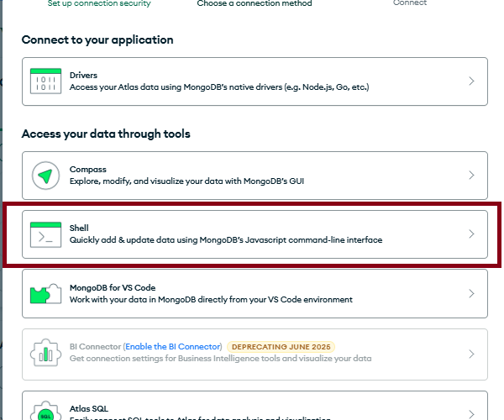
Task: Click the BI Connector chart icon
Action: [45, 353]
